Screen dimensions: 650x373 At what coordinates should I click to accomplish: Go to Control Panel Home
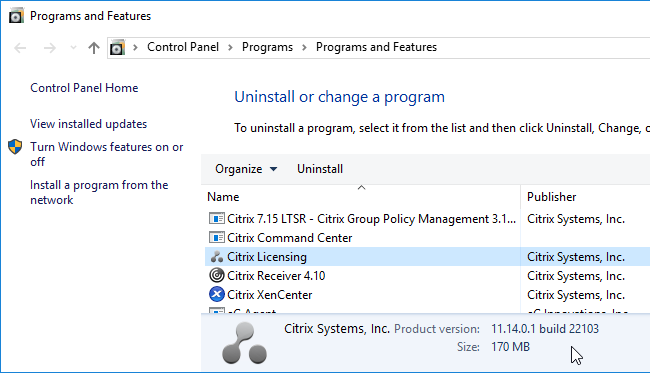(84, 88)
